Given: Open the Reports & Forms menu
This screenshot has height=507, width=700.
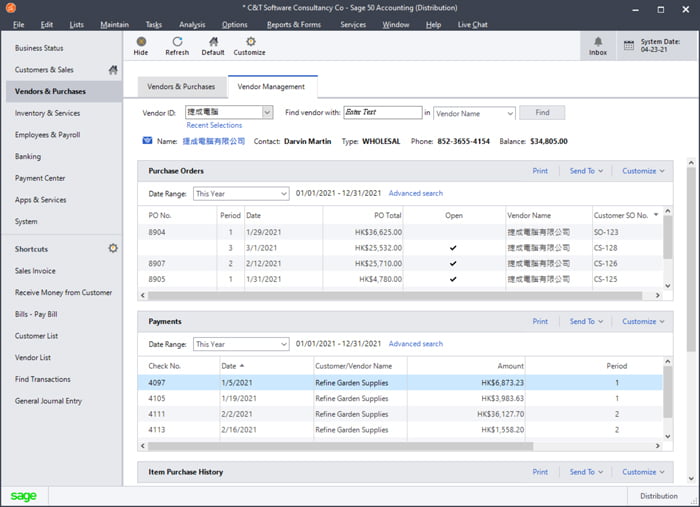Looking at the screenshot, I should point(294,25).
